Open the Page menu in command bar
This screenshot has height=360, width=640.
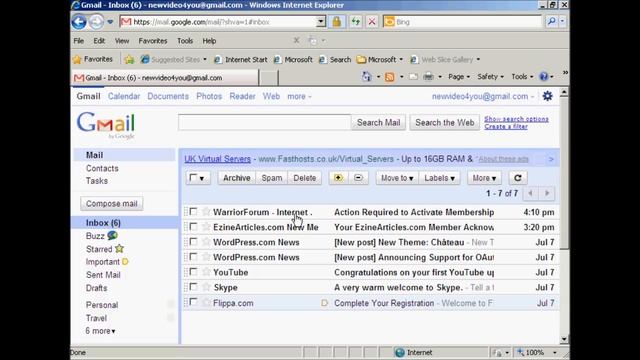459,77
